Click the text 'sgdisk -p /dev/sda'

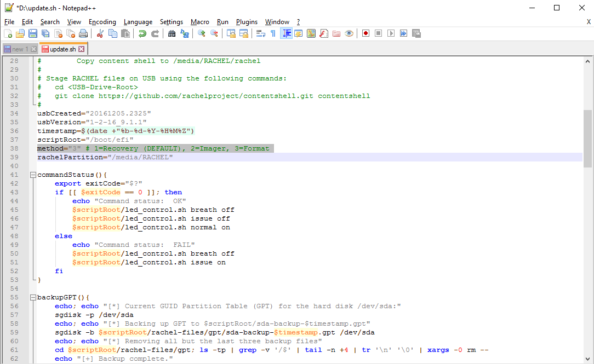tap(94, 315)
